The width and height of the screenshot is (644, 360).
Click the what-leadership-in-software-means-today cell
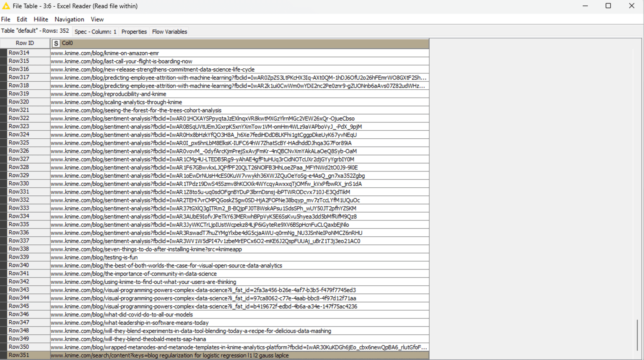[x=240, y=323]
